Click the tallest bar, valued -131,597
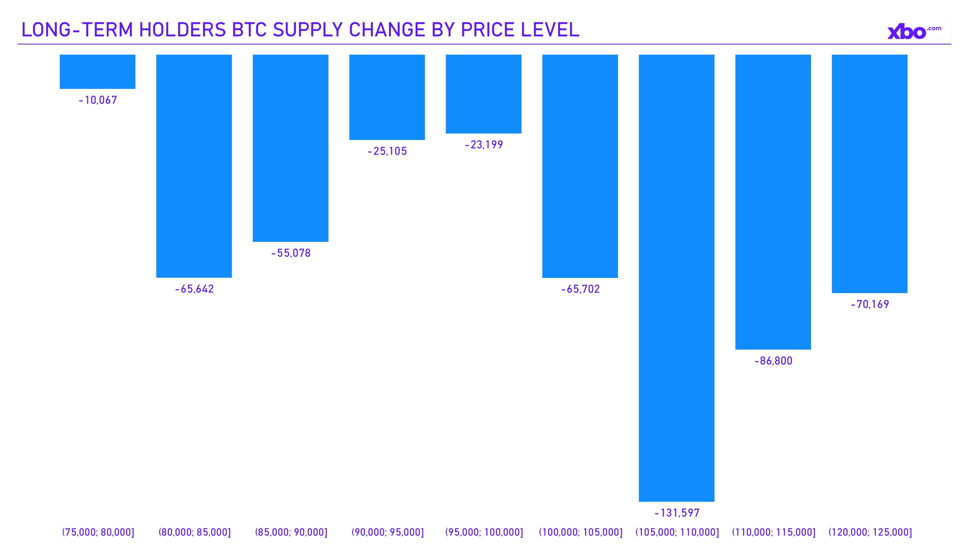This screenshot has width=969, height=560. point(676,278)
